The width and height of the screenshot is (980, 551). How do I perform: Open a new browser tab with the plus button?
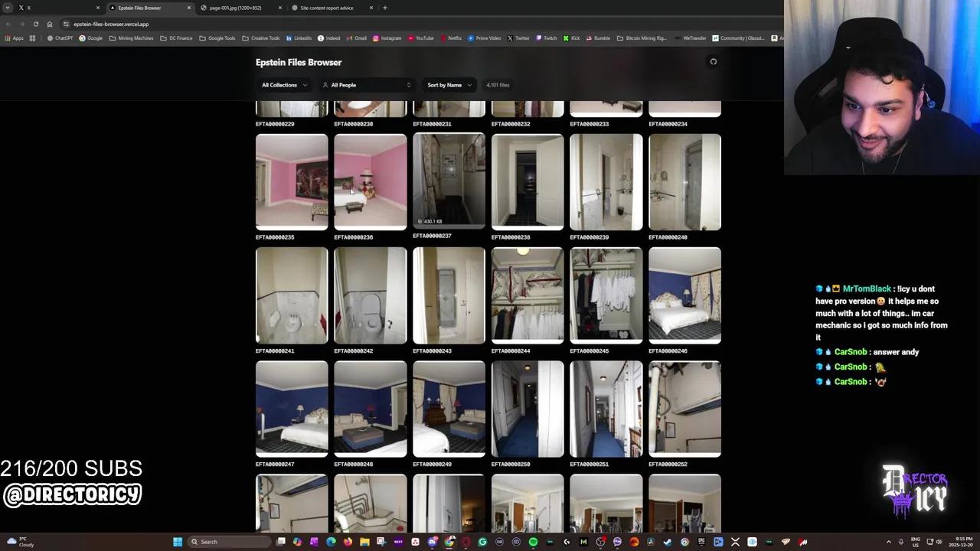[385, 8]
